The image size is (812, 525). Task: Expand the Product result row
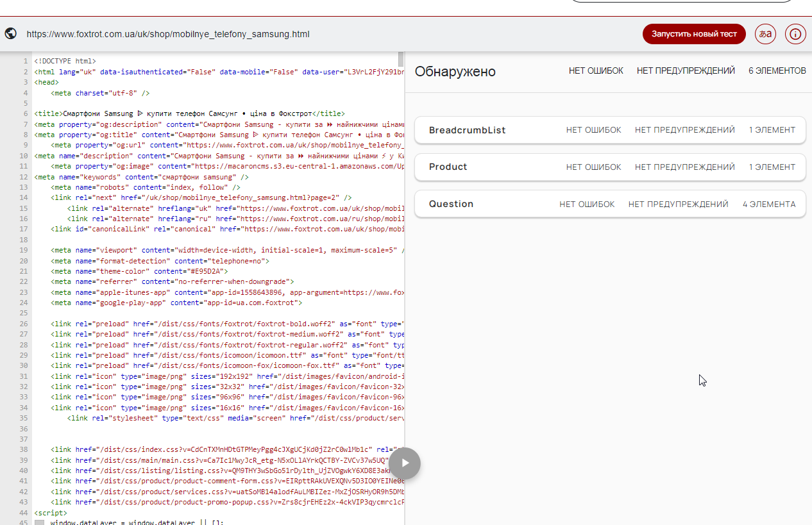pos(610,167)
